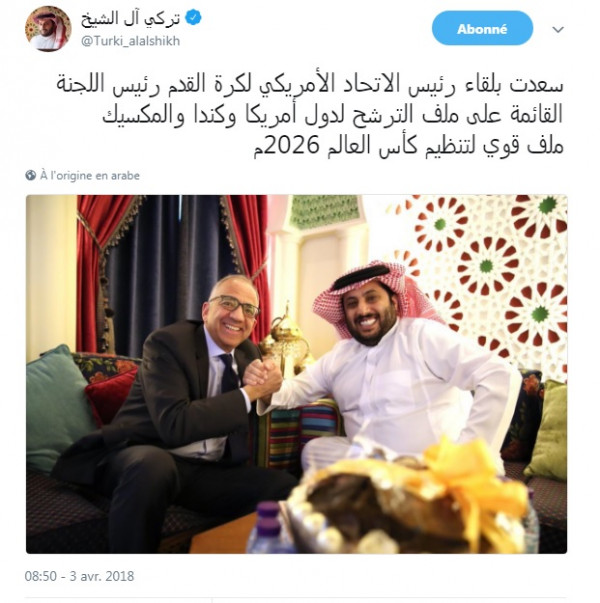
Task: Click the gold-ribboned gift basket in photo
Action: (x=413, y=500)
